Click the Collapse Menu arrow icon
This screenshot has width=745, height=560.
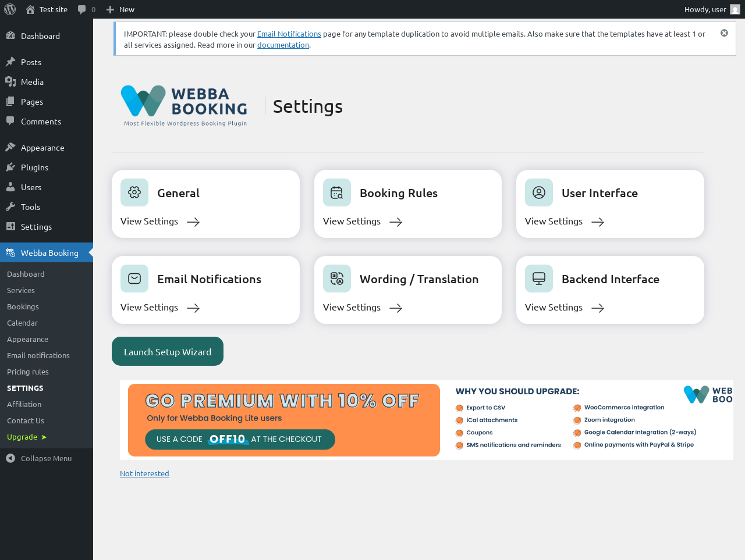[10, 458]
